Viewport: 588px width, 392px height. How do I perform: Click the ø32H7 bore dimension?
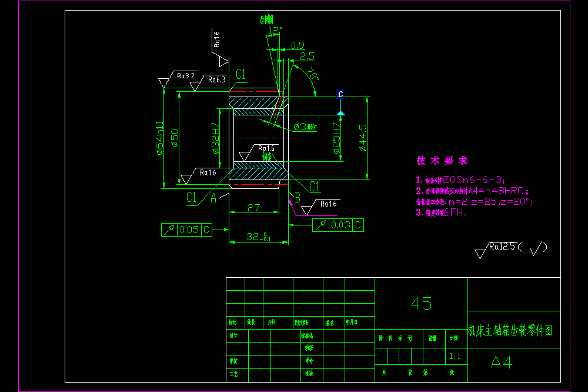pos(215,138)
